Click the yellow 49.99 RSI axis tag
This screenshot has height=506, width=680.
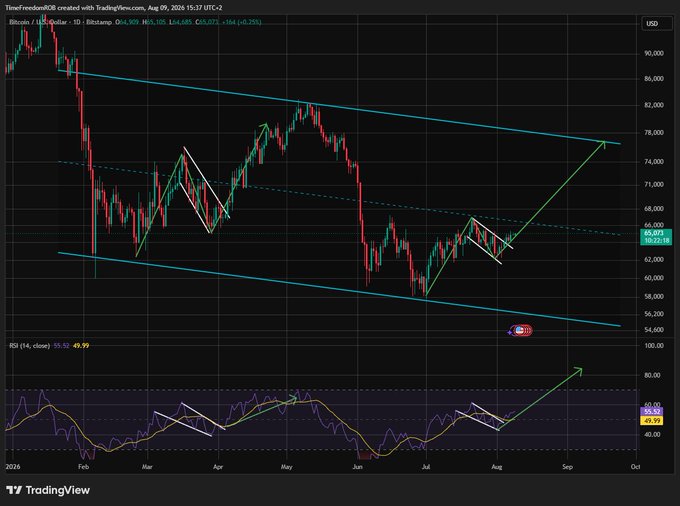pyautogui.click(x=652, y=421)
